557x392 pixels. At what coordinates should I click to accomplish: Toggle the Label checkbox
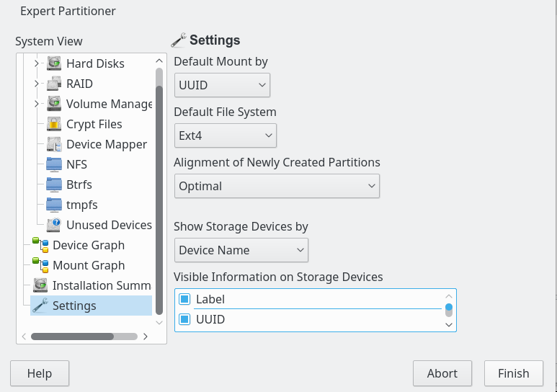pos(184,299)
